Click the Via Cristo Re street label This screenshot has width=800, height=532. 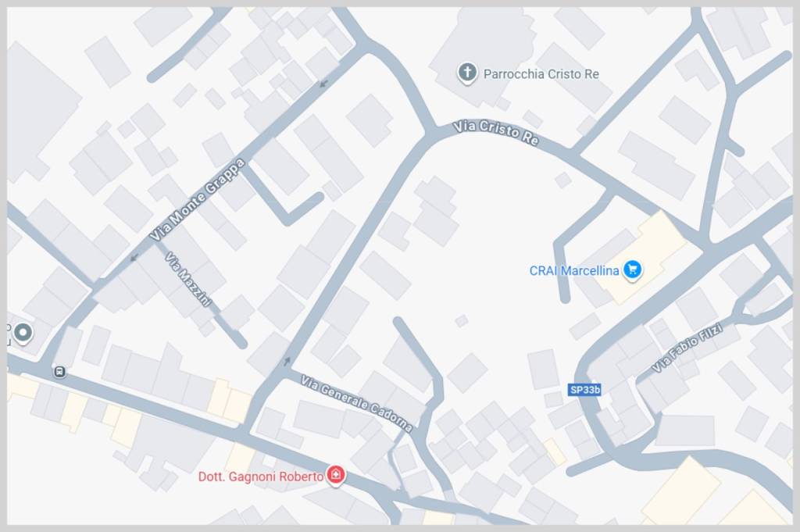coord(496,132)
